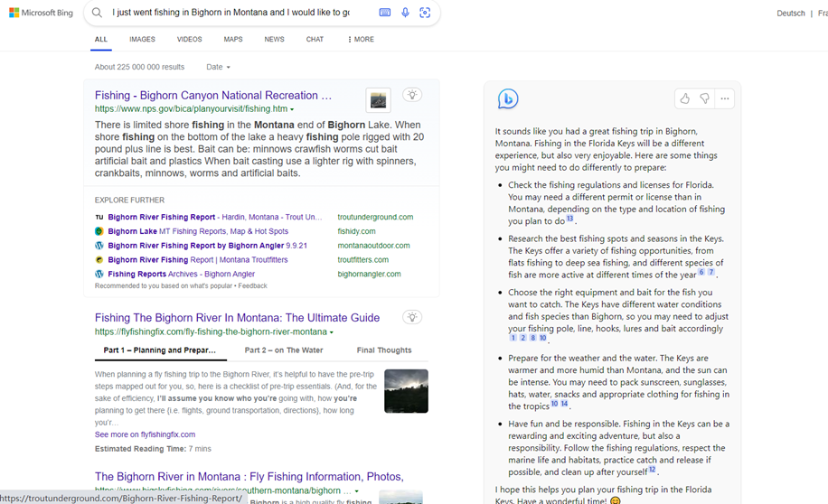Click nps.gov fishing.htm URL text
Screen dimensions: 828x504
(191, 108)
